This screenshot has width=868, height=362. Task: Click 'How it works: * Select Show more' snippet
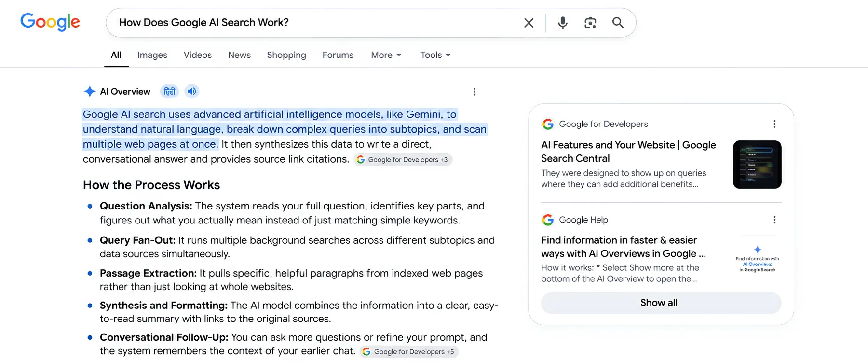(x=620, y=273)
